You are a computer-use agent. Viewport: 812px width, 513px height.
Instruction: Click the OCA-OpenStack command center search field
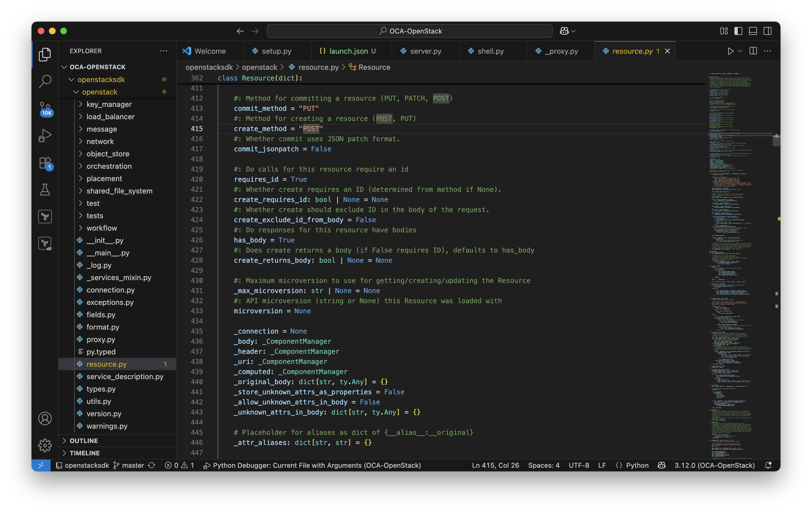[x=409, y=31]
